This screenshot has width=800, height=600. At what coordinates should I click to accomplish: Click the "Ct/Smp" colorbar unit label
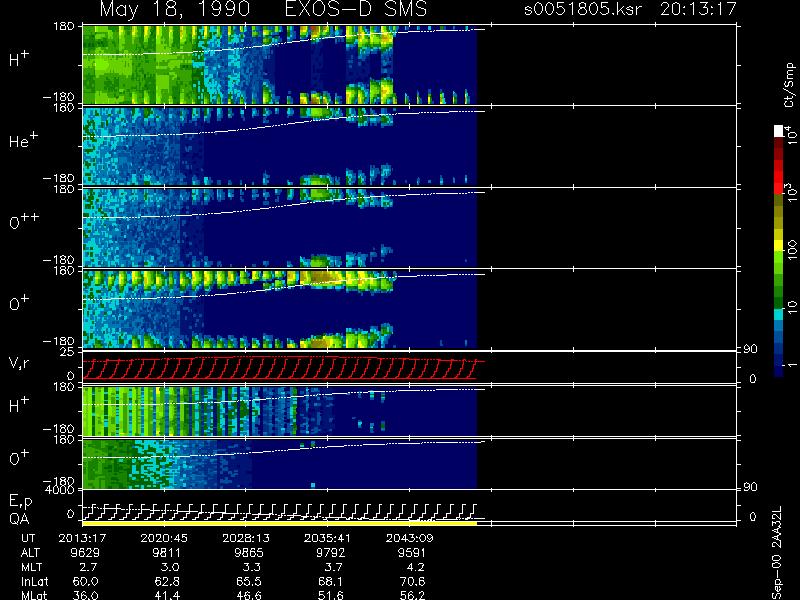789,85
